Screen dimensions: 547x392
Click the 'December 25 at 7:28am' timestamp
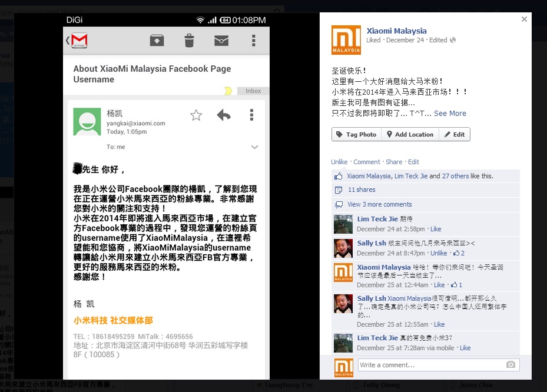pyautogui.click(x=391, y=348)
